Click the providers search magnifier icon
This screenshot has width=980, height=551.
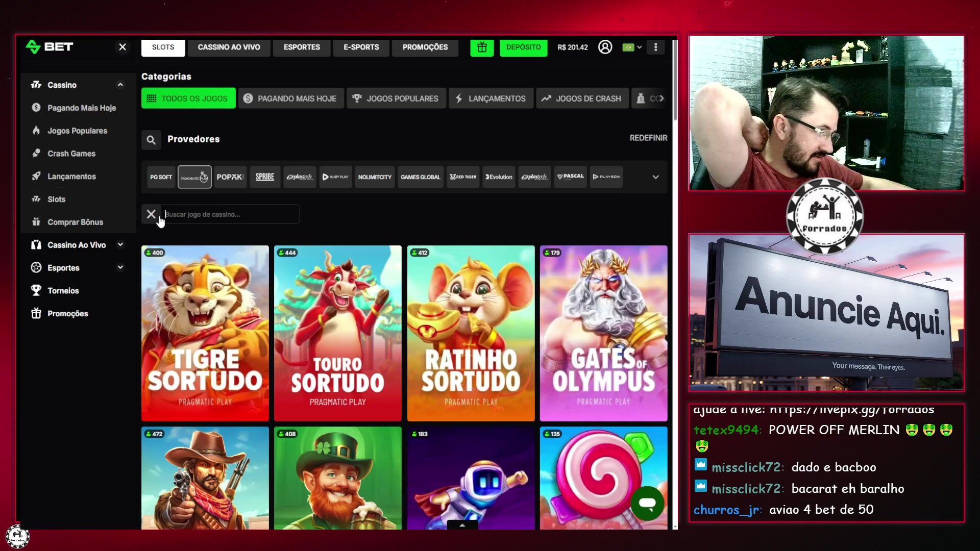click(x=151, y=140)
